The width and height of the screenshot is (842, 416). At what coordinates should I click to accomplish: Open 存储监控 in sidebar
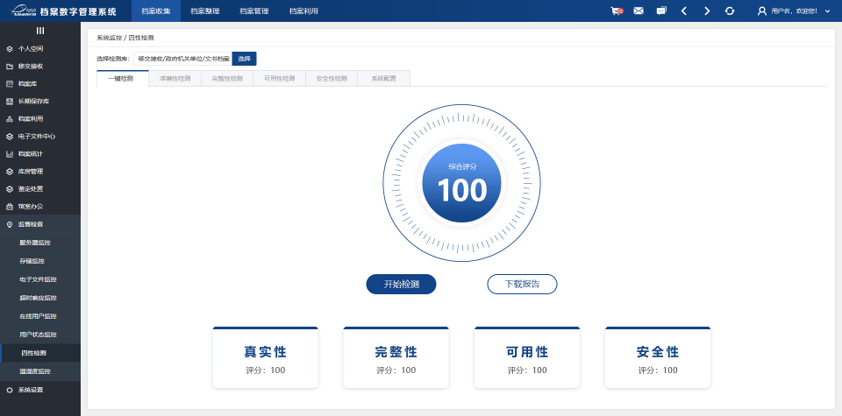pyautogui.click(x=40, y=261)
